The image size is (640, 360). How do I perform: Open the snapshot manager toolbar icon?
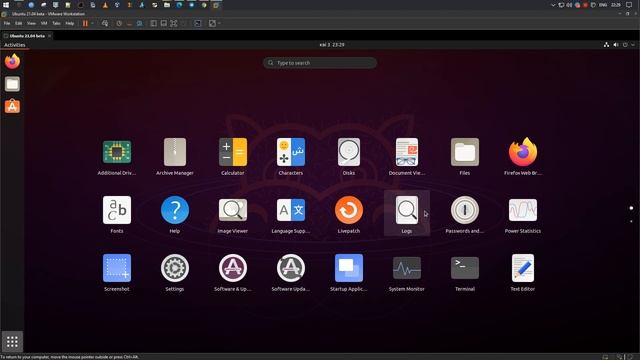(140, 24)
